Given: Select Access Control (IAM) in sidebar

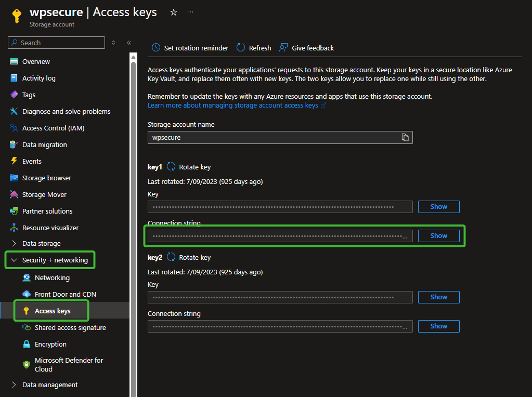Looking at the screenshot, I should click(53, 128).
